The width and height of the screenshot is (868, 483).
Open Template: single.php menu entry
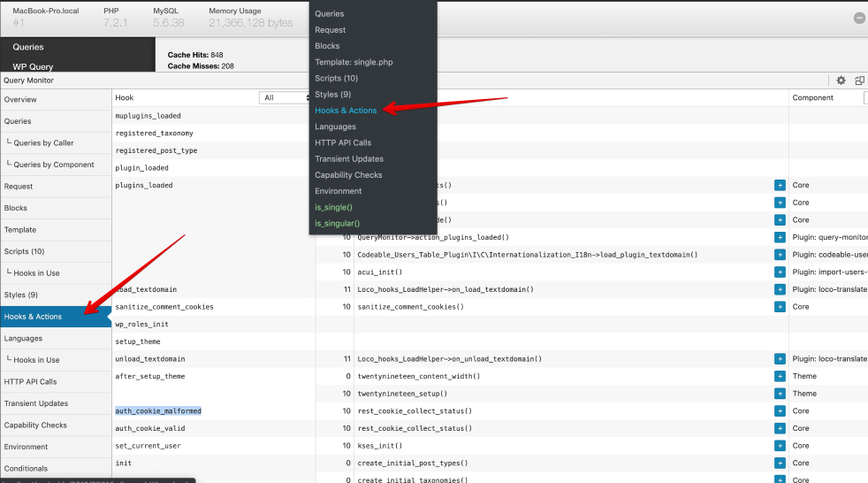[354, 62]
